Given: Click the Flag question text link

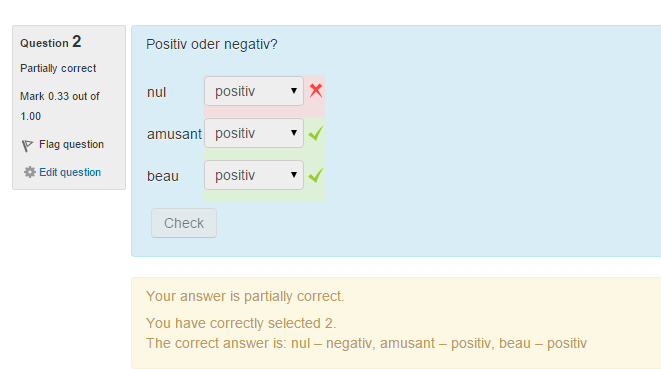Looking at the screenshot, I should click(x=71, y=144).
